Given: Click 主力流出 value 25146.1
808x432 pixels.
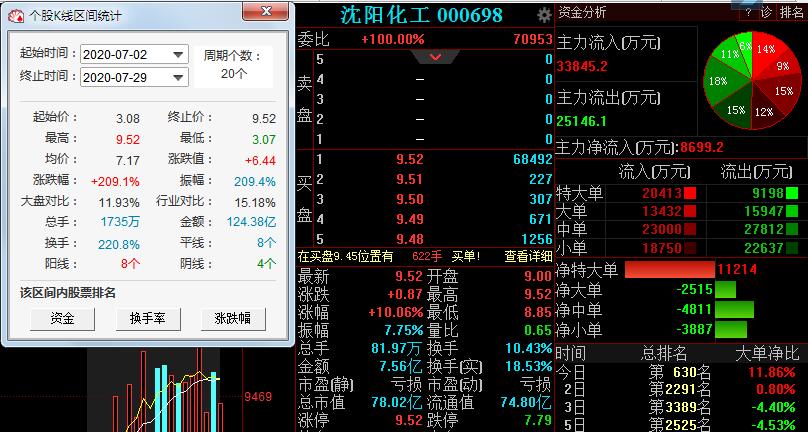Looking at the screenshot, I should tap(582, 122).
